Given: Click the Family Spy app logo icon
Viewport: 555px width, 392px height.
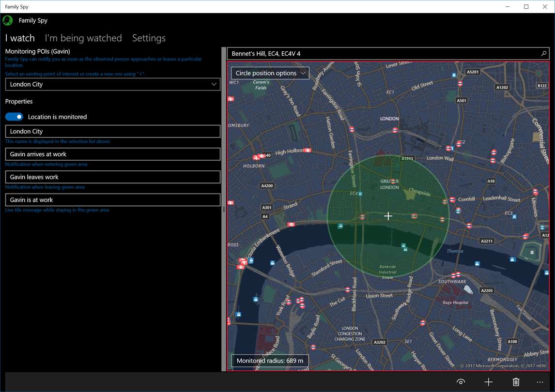Looking at the screenshot, I should click(x=8, y=20).
